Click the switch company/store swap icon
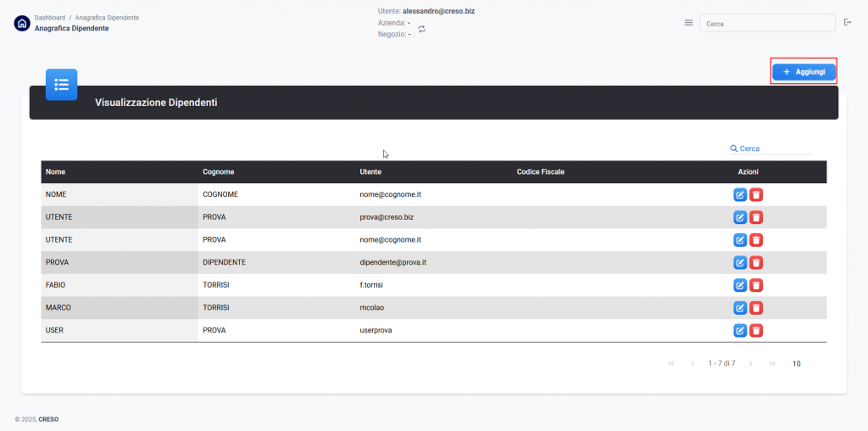 coord(421,30)
